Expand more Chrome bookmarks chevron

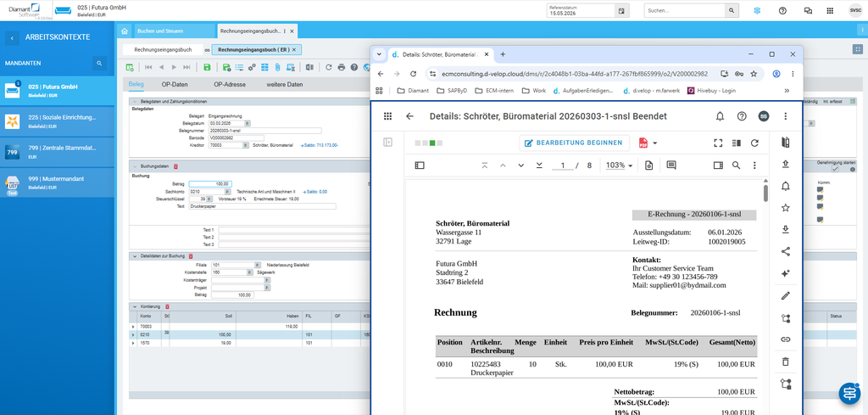786,90
